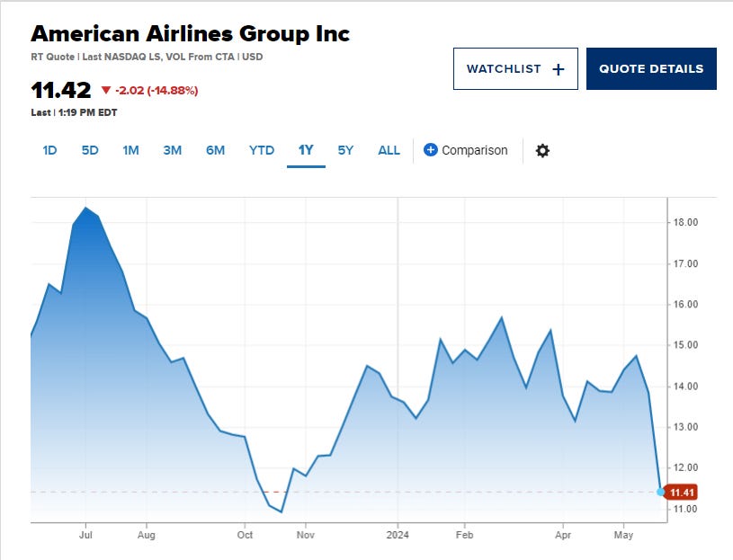
Task: Click the July peak on the chart
Action: click(x=86, y=209)
